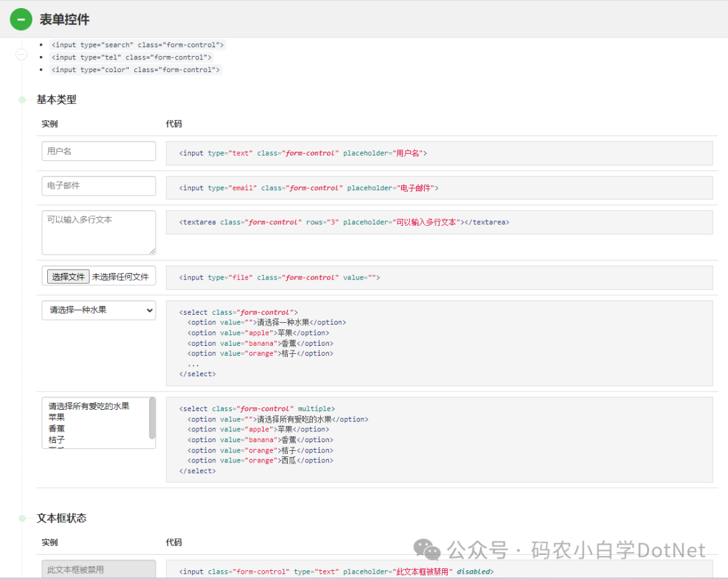Click the green bullet beside 文本框状态

pyautogui.click(x=22, y=518)
